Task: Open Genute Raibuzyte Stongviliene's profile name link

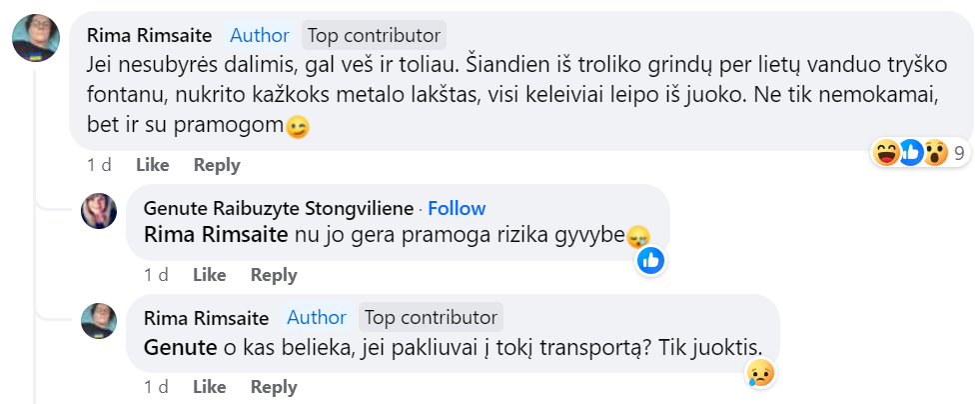Action: [x=278, y=208]
